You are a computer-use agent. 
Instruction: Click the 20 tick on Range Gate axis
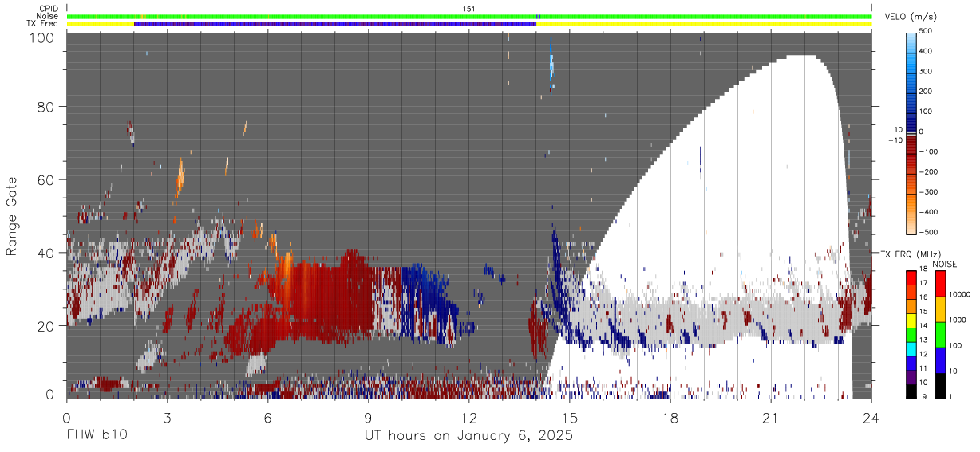pyautogui.click(x=45, y=326)
